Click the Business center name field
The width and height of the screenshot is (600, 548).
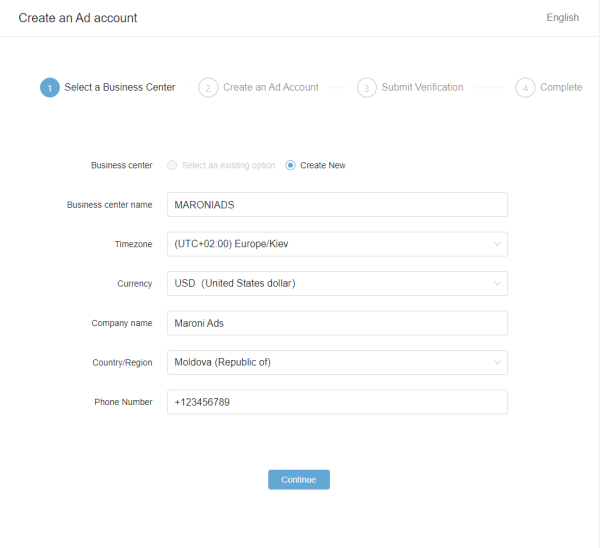click(x=337, y=205)
